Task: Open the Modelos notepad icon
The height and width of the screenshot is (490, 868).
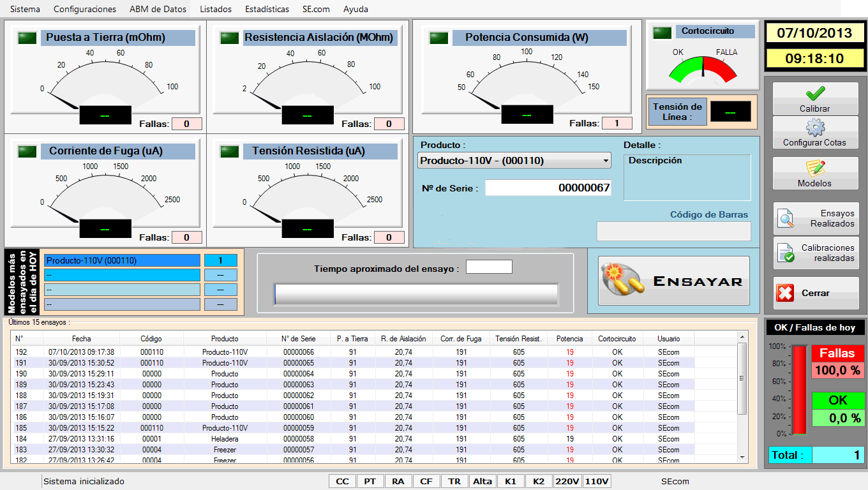Action: coord(815,168)
